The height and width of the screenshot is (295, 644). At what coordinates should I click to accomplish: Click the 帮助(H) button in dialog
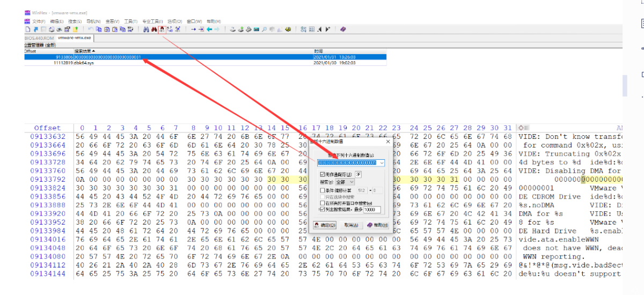coord(377,225)
